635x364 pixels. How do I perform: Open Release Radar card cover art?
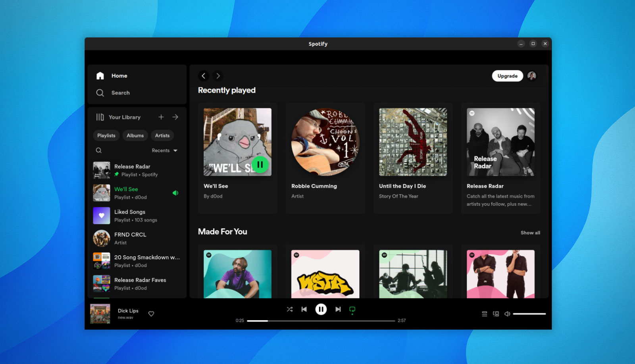pos(500,142)
